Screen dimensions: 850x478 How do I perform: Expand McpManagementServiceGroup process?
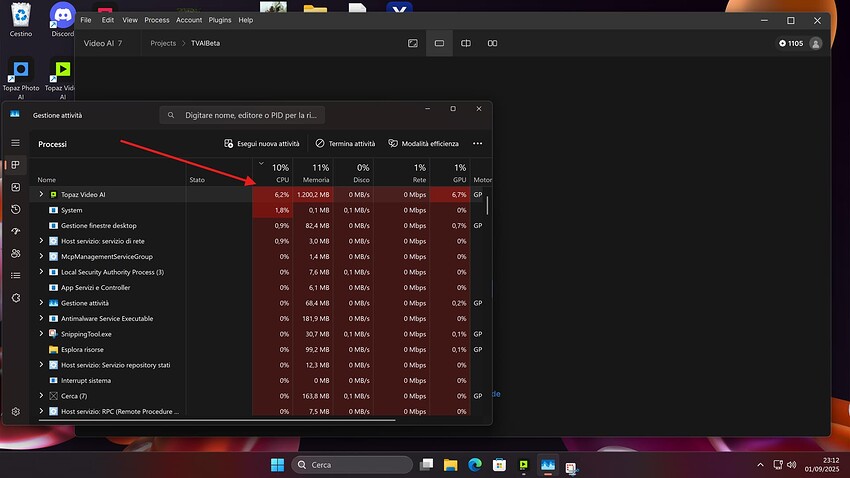point(41,256)
